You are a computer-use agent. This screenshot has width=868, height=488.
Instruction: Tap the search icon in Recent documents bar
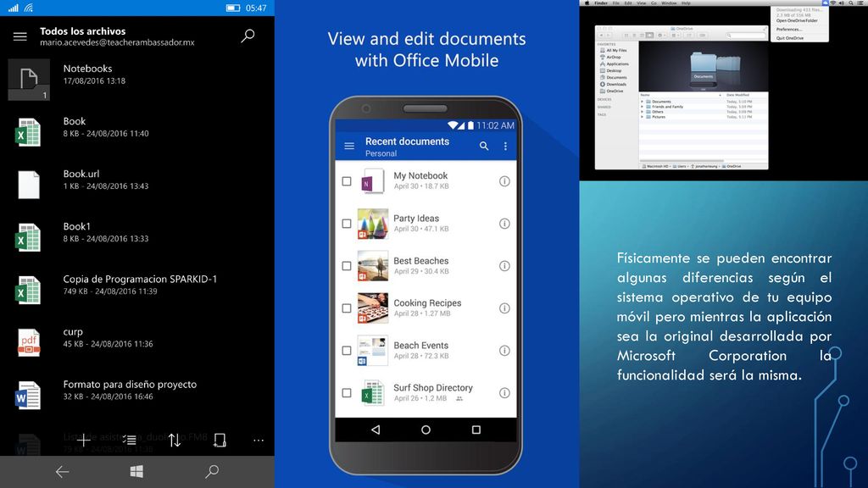coord(484,146)
